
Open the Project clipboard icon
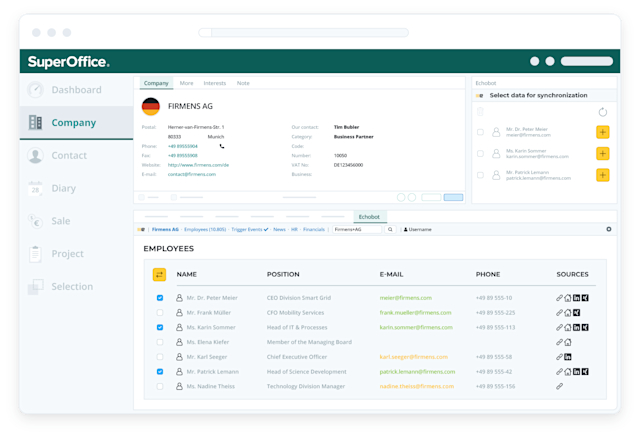(x=36, y=254)
